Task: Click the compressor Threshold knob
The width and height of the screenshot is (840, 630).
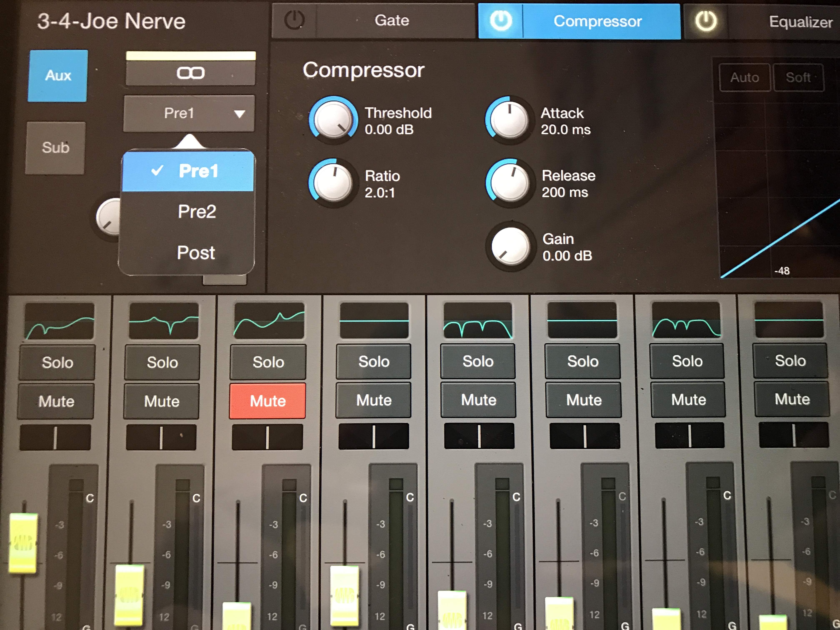Action: click(x=333, y=120)
